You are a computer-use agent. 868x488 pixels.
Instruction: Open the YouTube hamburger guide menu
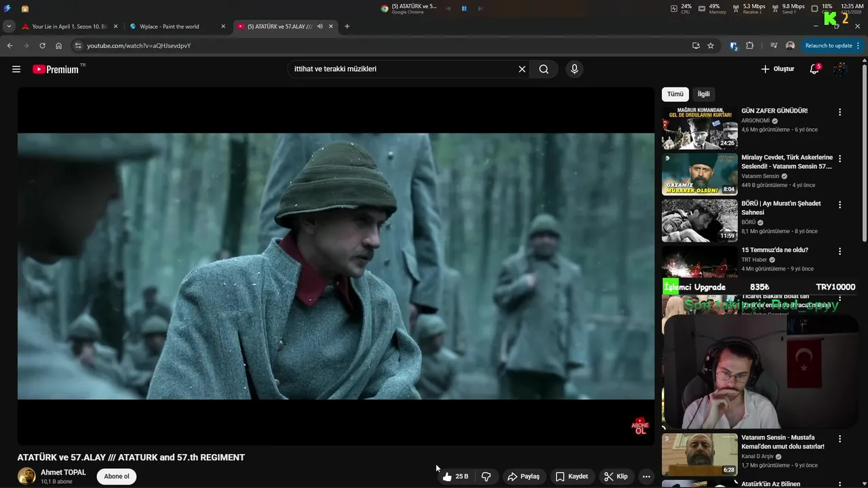pos(16,69)
